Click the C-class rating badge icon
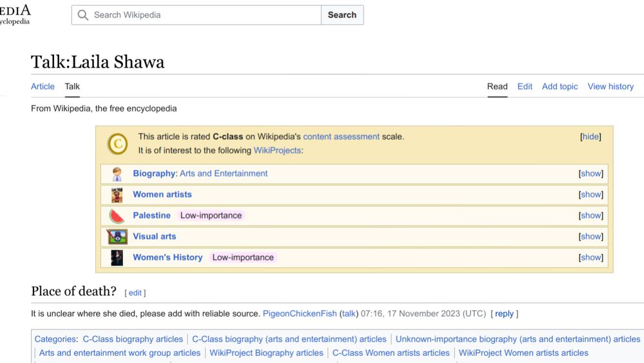Screen dimensions: 644x363 tap(117, 144)
